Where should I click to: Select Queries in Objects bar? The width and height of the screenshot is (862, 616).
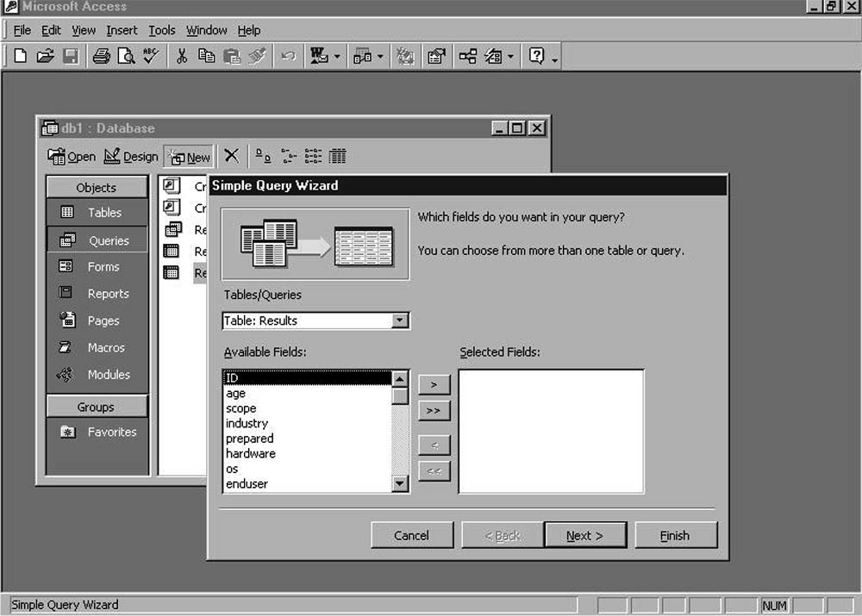97,240
